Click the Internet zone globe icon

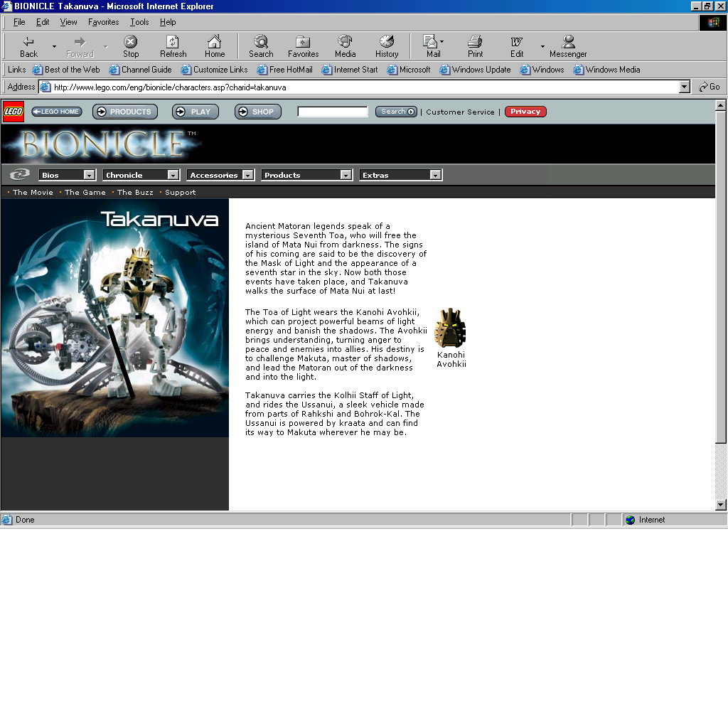pos(630,520)
